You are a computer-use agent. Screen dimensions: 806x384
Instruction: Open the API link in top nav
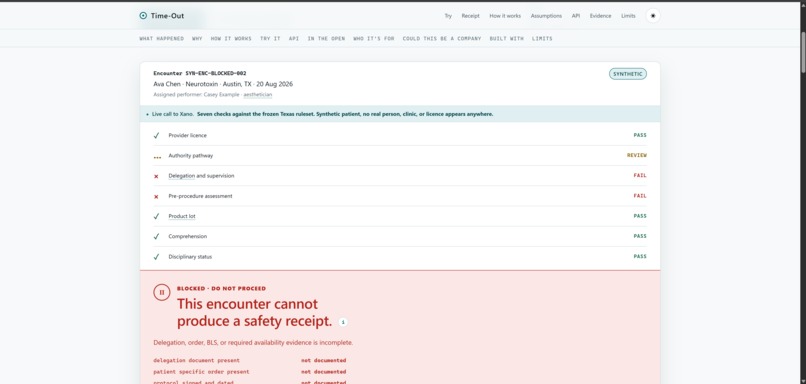[576, 16]
